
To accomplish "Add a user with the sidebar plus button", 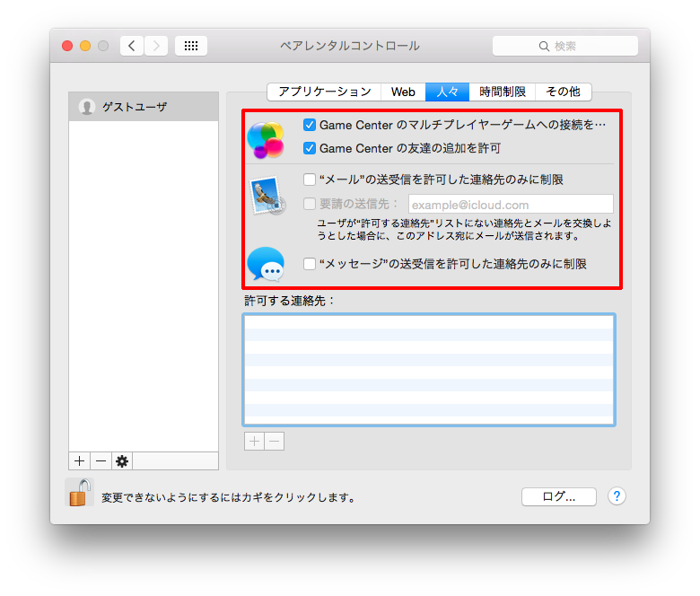I will (80, 460).
